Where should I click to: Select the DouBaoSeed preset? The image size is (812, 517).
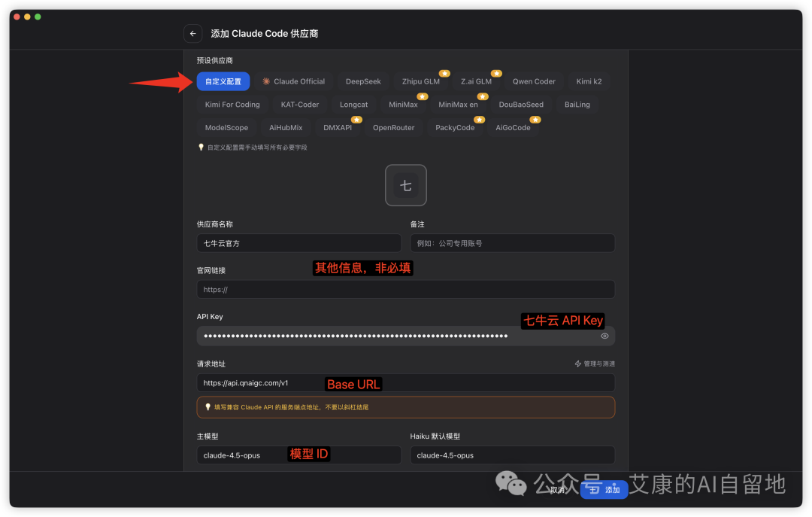pyautogui.click(x=521, y=105)
